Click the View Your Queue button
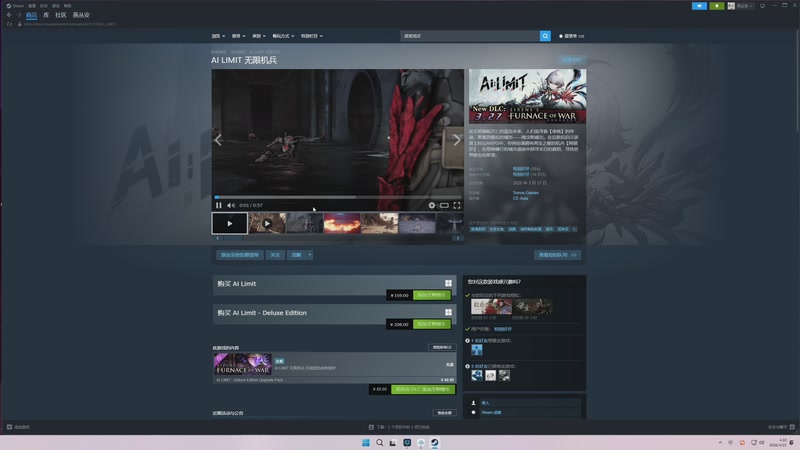Viewport: 800px width, 450px height. click(x=557, y=255)
